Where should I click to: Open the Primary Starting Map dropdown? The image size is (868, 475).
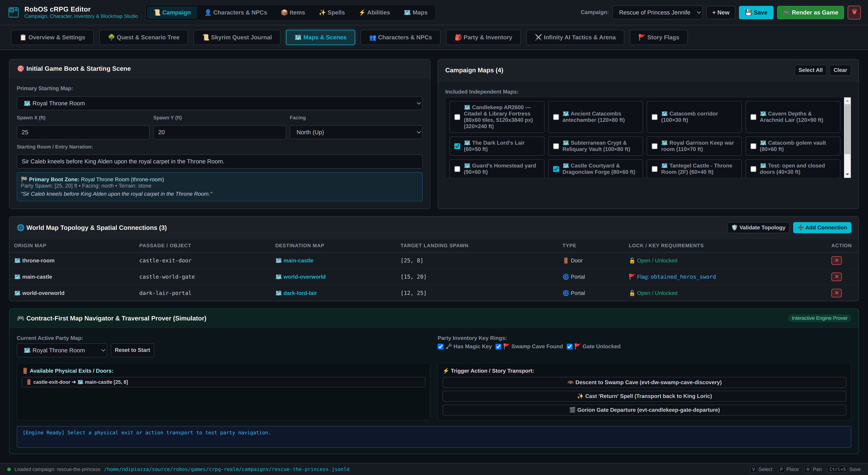219,103
